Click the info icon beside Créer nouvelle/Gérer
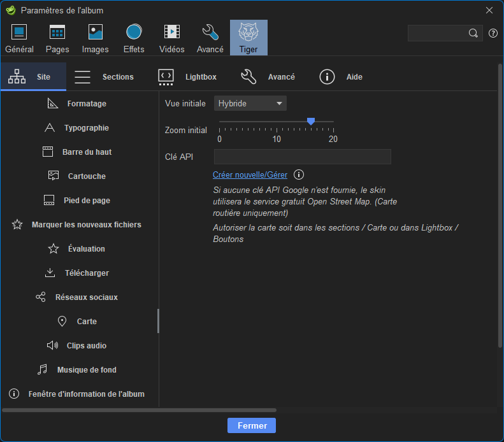 pos(299,175)
